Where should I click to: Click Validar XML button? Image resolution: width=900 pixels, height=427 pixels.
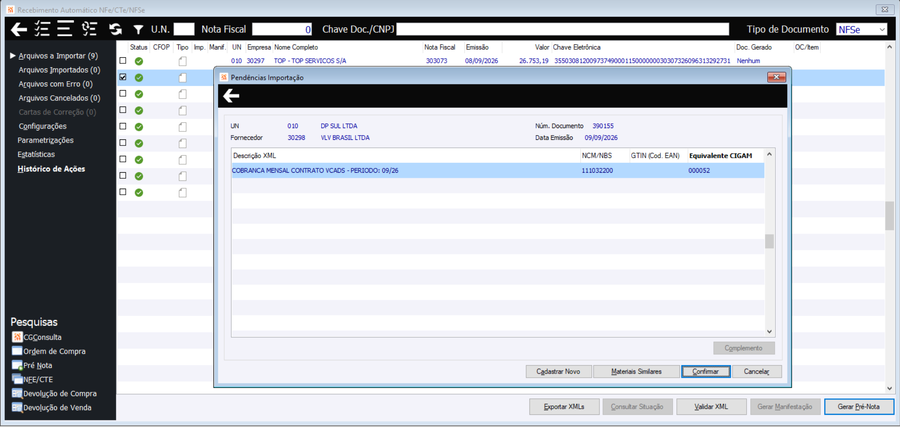click(x=712, y=406)
